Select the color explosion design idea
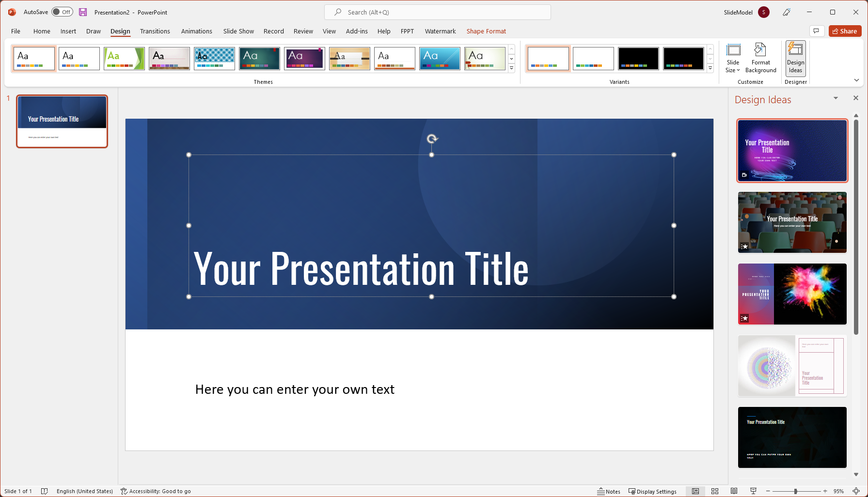The width and height of the screenshot is (868, 497). coord(792,294)
